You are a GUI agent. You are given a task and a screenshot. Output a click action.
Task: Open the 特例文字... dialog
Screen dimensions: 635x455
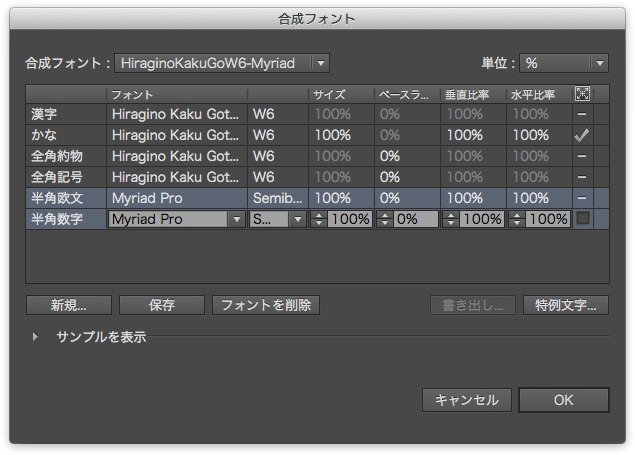(565, 305)
